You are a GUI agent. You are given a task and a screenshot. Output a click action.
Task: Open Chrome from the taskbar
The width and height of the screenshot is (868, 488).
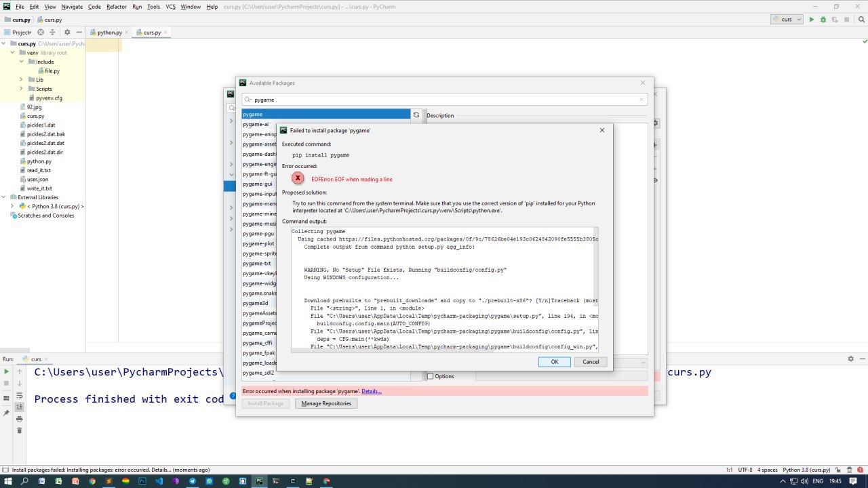(x=92, y=481)
